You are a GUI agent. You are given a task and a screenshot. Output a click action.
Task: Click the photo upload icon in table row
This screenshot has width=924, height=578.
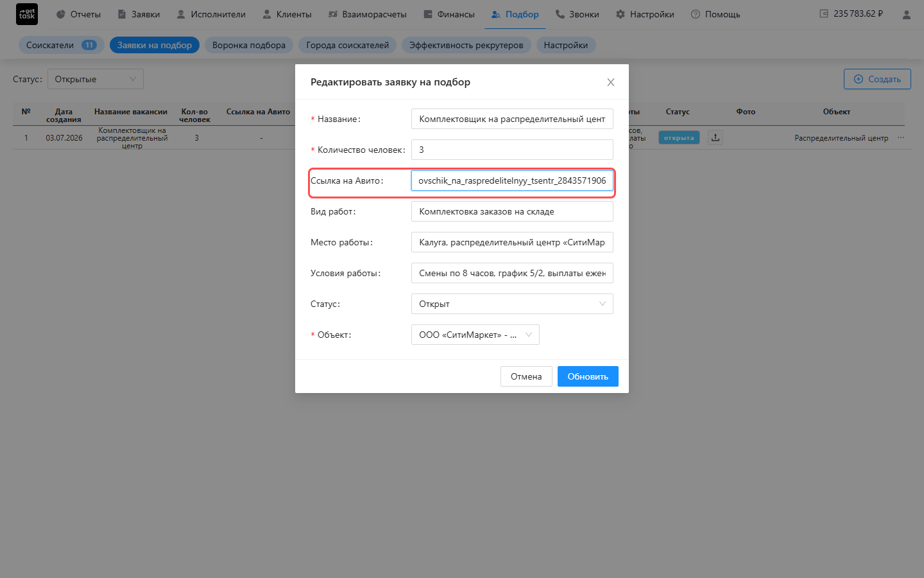715,137
